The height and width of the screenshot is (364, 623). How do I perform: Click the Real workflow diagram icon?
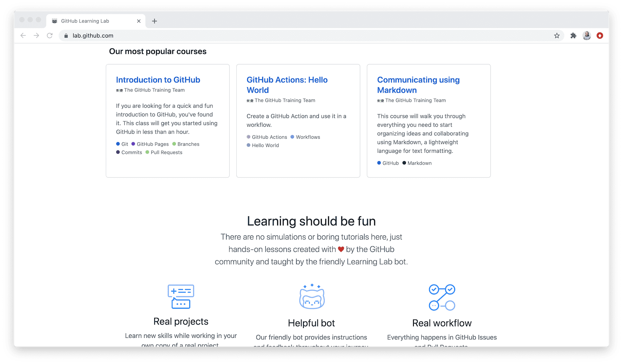pos(442,296)
